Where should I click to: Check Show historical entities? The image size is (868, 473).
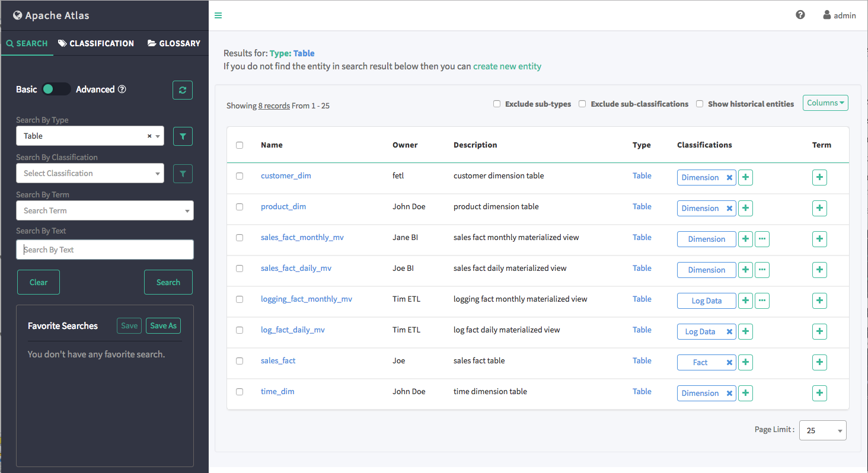click(700, 104)
